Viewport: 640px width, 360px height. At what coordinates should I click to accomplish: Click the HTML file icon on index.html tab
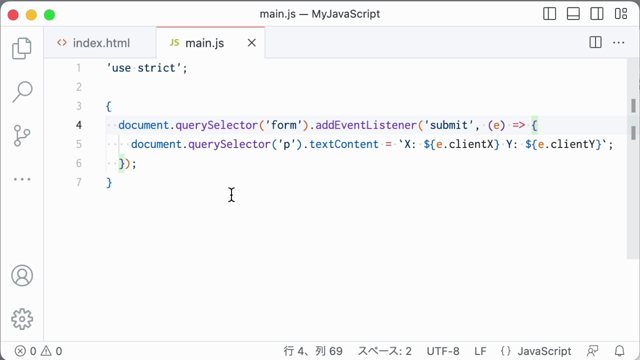click(62, 42)
